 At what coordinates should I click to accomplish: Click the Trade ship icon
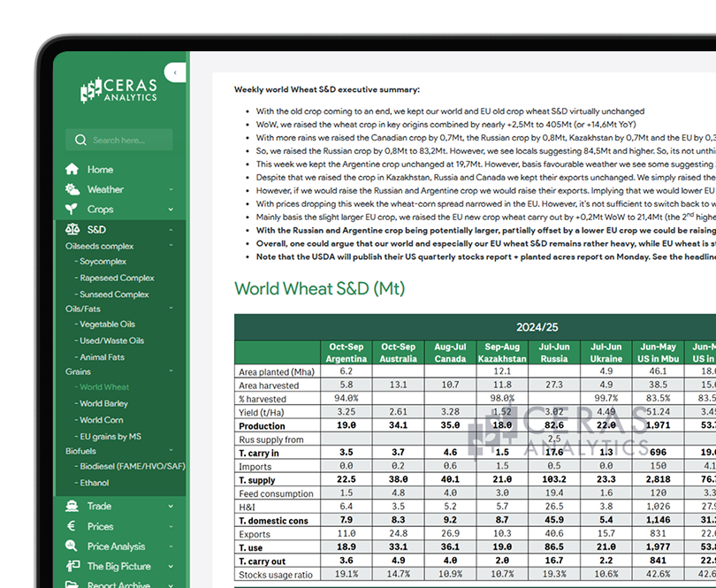72,506
